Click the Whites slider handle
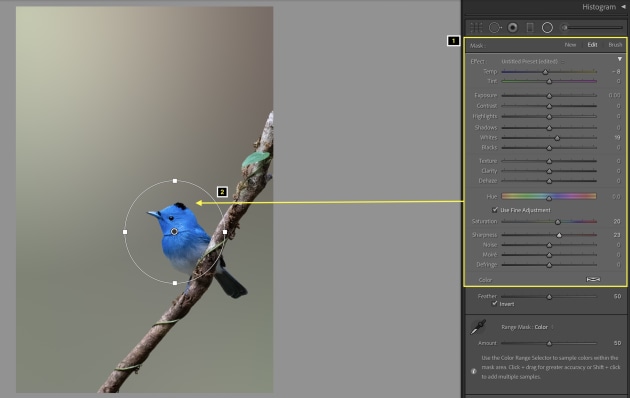The width and height of the screenshot is (630, 398). 557,138
